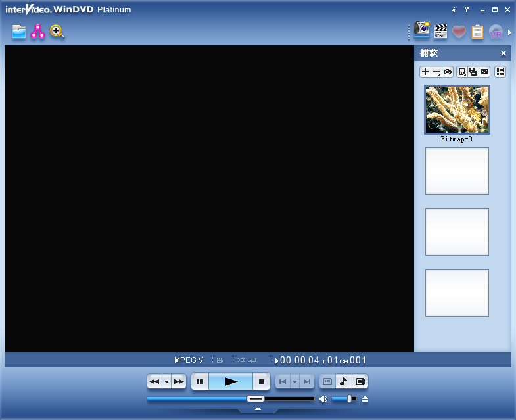Click the VR icon in toolbar

coord(496,32)
